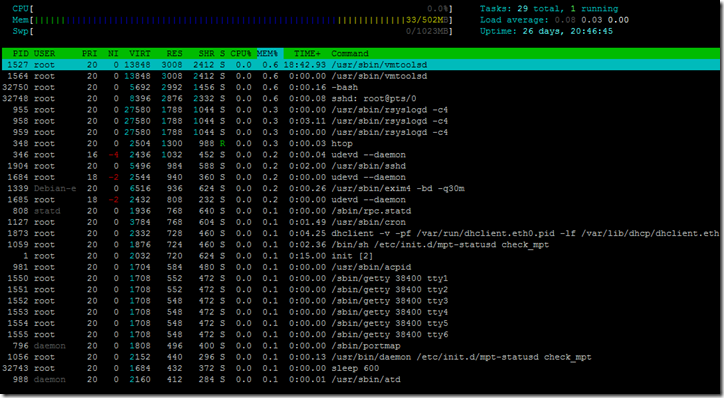Click the 0/1023MB swap reading
The height and width of the screenshot is (398, 724).
point(427,31)
